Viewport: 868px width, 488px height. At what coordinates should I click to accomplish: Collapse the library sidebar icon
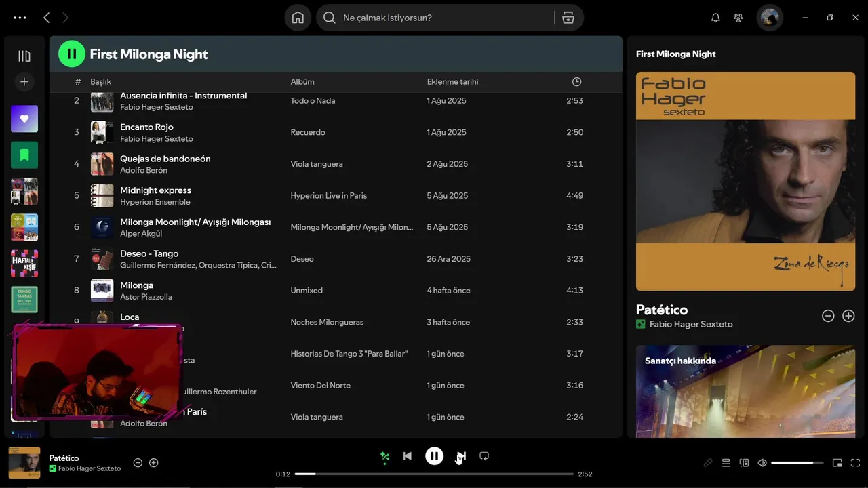[x=24, y=56]
